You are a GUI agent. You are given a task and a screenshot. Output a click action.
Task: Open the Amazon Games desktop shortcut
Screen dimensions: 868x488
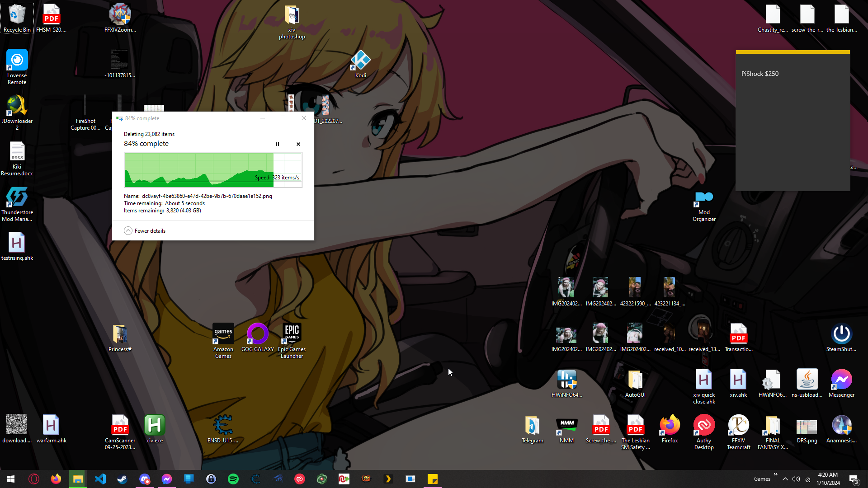pyautogui.click(x=223, y=341)
